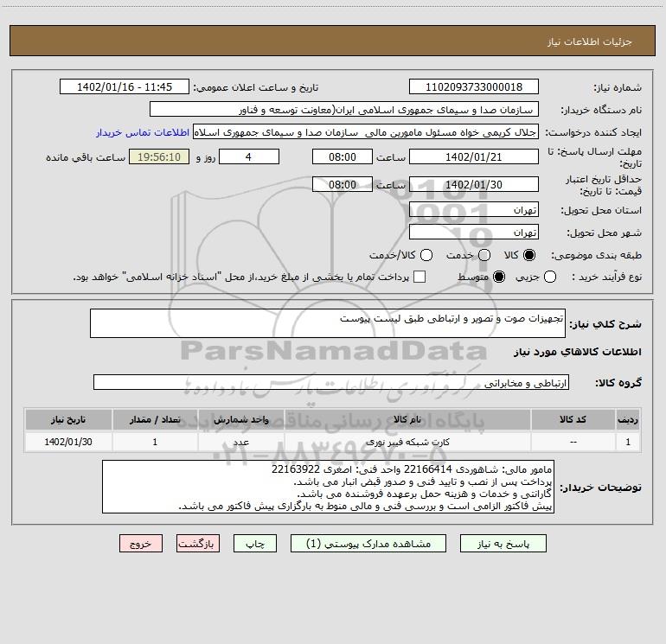Image resolution: width=666 pixels, height=644 pixels.
Task: Click the quantity cell in the کارت شبکه فیبر نوری row
Action: coord(155,442)
